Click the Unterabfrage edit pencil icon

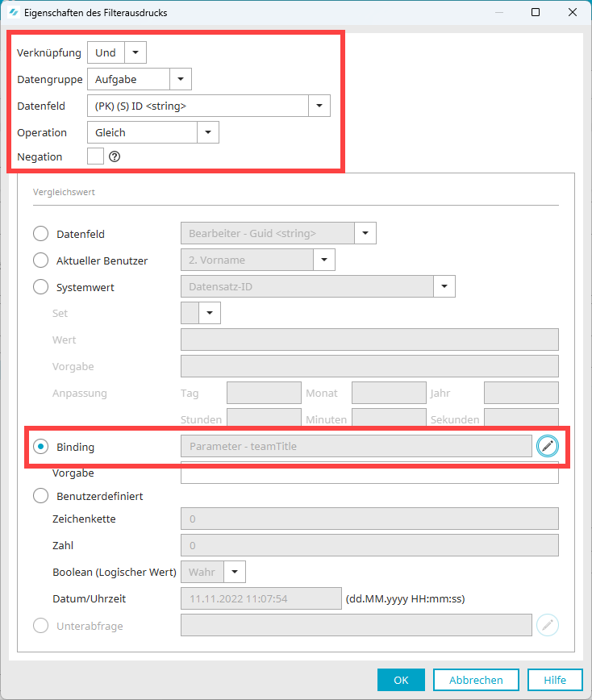548,625
